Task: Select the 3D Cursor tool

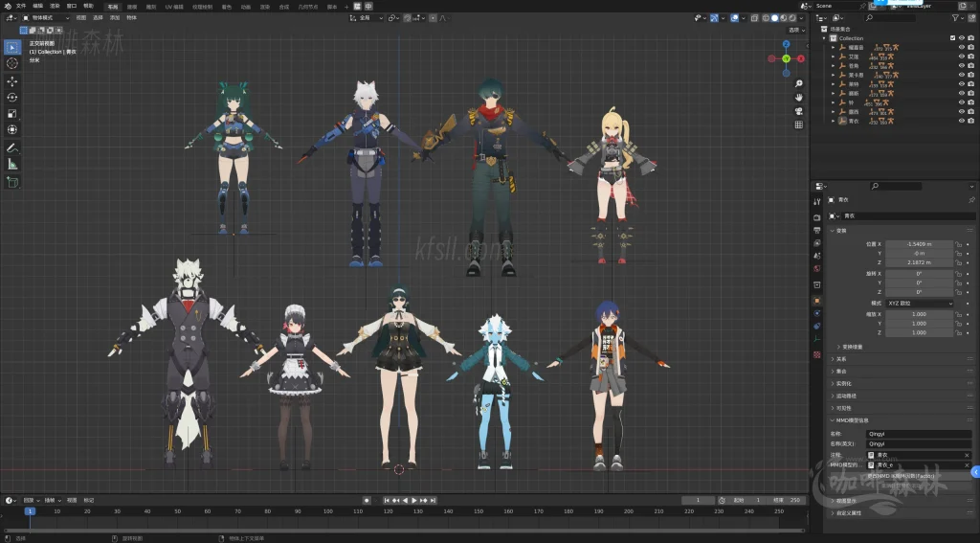Action: 11,63
